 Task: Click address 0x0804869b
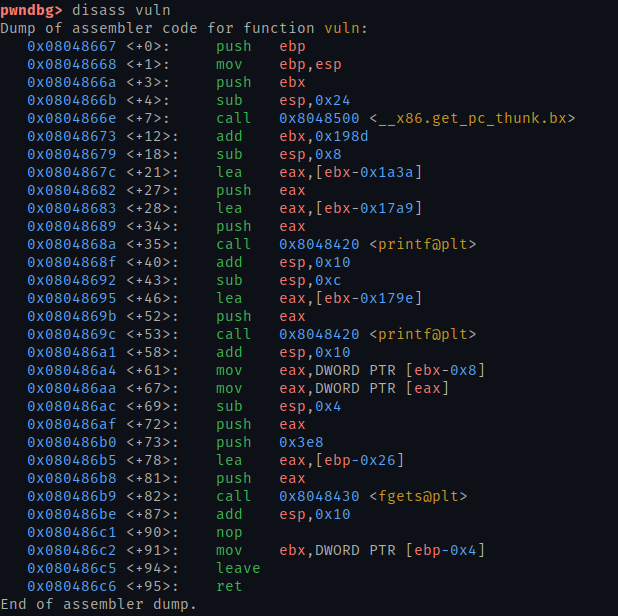click(72, 316)
